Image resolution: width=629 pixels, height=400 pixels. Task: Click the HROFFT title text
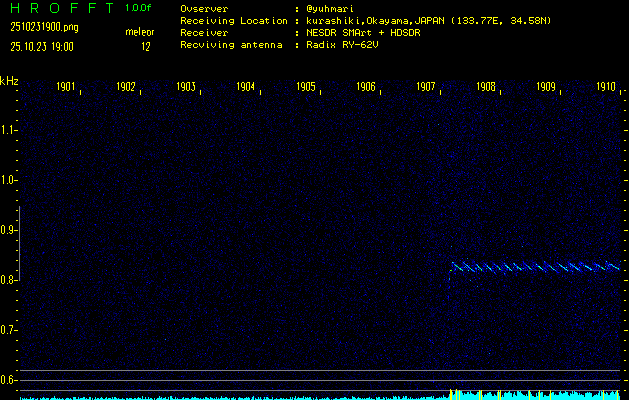coord(63,8)
